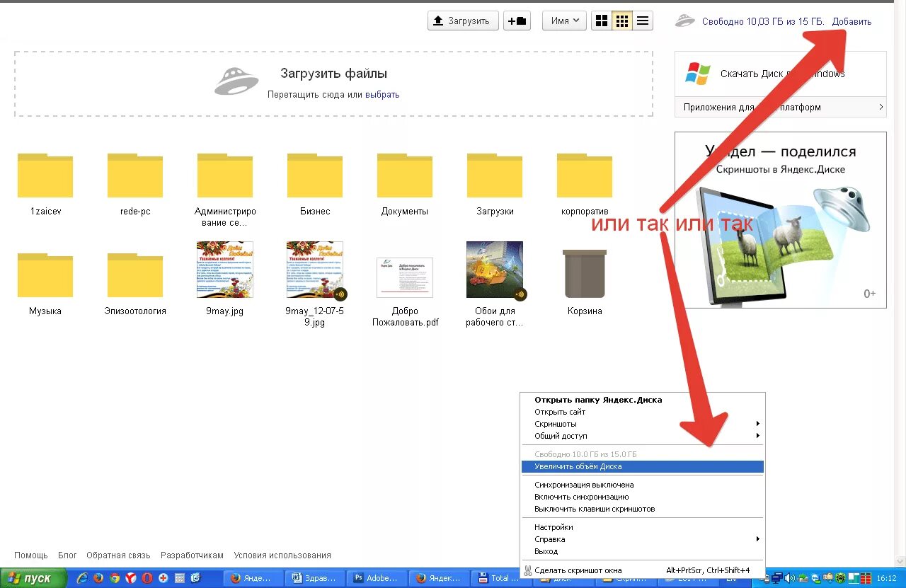
Task: Launch Chrome from quick launch bar
Action: pos(115,578)
